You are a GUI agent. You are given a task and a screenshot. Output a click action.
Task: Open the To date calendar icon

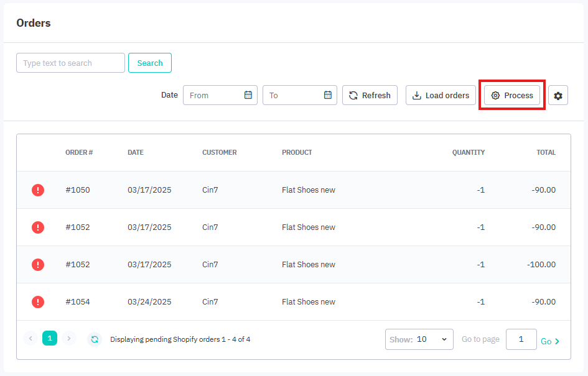[x=328, y=95]
